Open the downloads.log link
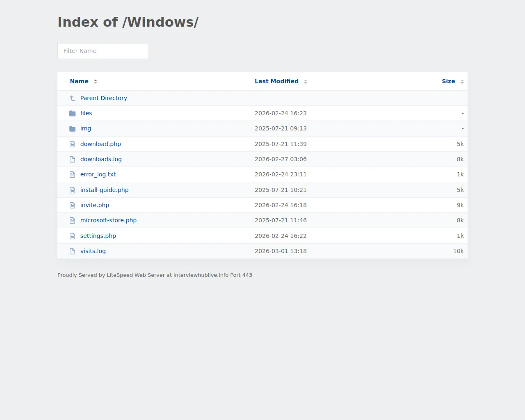The height and width of the screenshot is (420, 525). coord(101,159)
